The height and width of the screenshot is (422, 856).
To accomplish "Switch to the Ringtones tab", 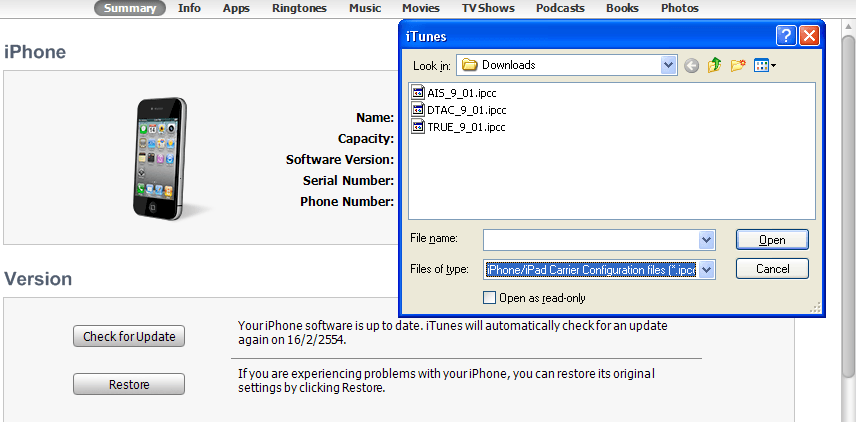I will (299, 8).
